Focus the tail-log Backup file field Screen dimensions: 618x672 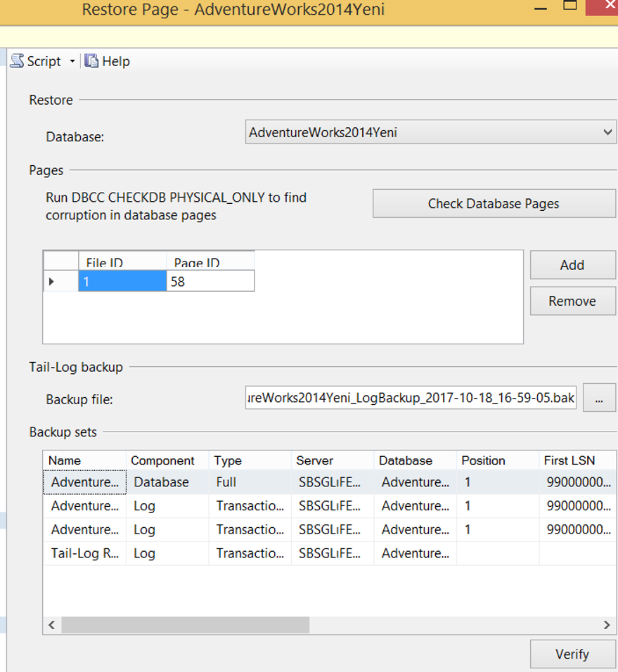[411, 398]
